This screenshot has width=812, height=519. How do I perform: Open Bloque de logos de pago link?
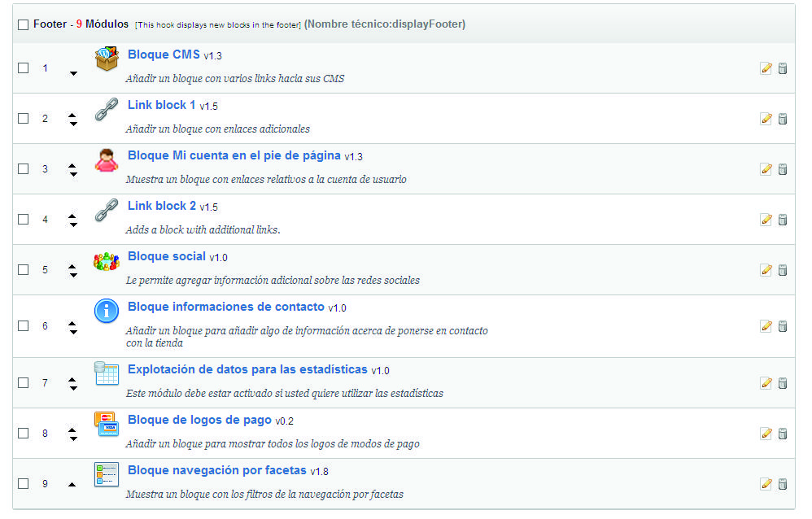tap(199, 420)
